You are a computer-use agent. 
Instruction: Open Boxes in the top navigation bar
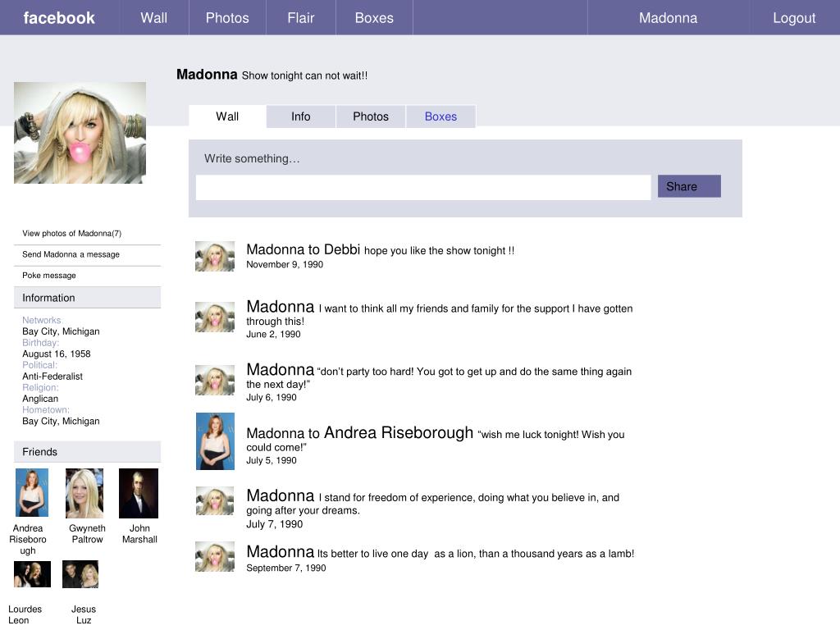click(x=374, y=18)
